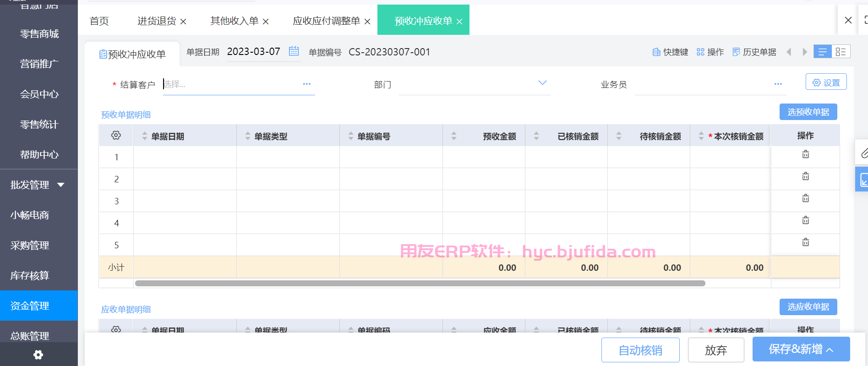Viewport: 868px width, 366px height.
Task: Go to next document arrow
Action: [x=805, y=52]
